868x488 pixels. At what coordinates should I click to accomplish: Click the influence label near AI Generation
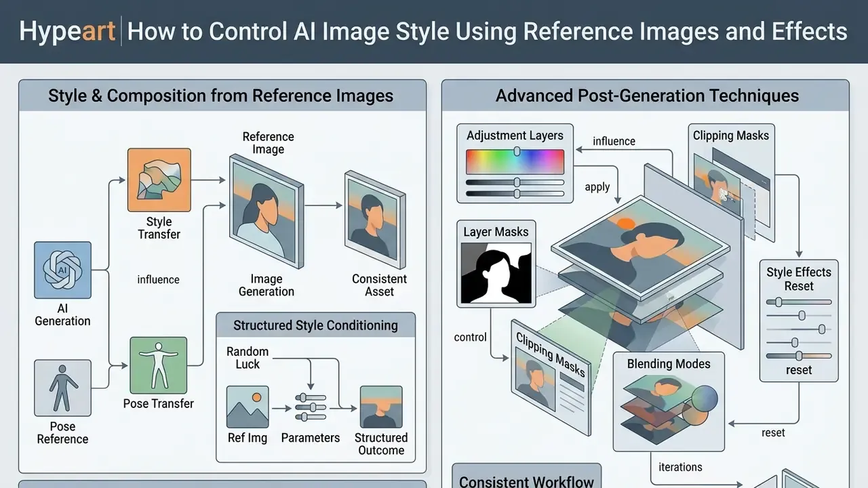click(x=158, y=279)
